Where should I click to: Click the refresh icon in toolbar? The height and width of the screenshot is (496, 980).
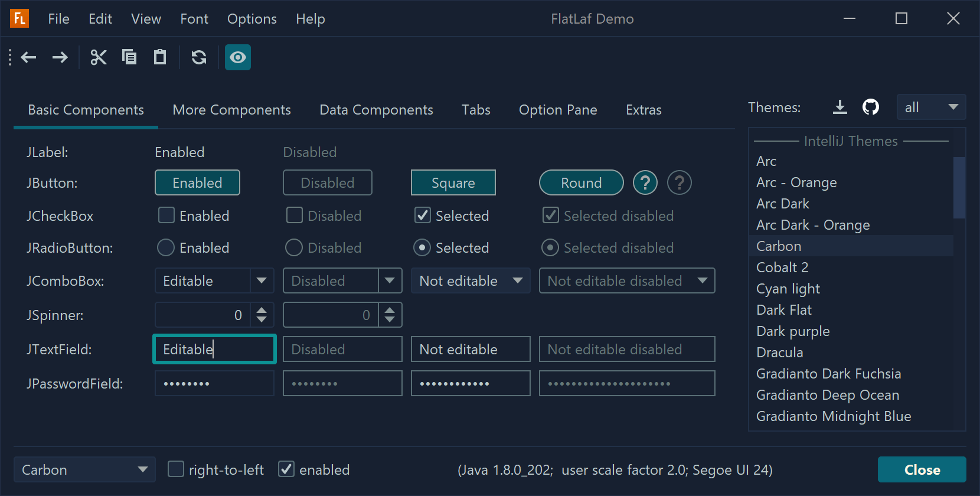(199, 57)
